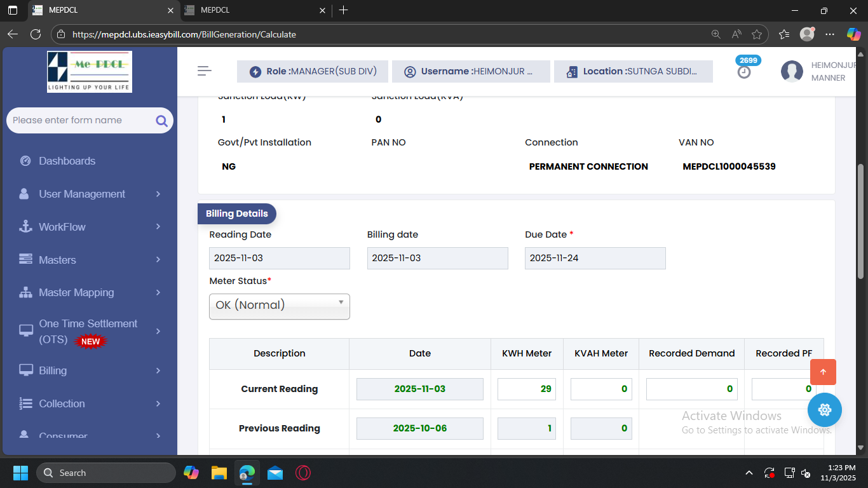Click the search magnifier icon in sidebar
Viewport: 868px width, 488px height.
(161, 121)
